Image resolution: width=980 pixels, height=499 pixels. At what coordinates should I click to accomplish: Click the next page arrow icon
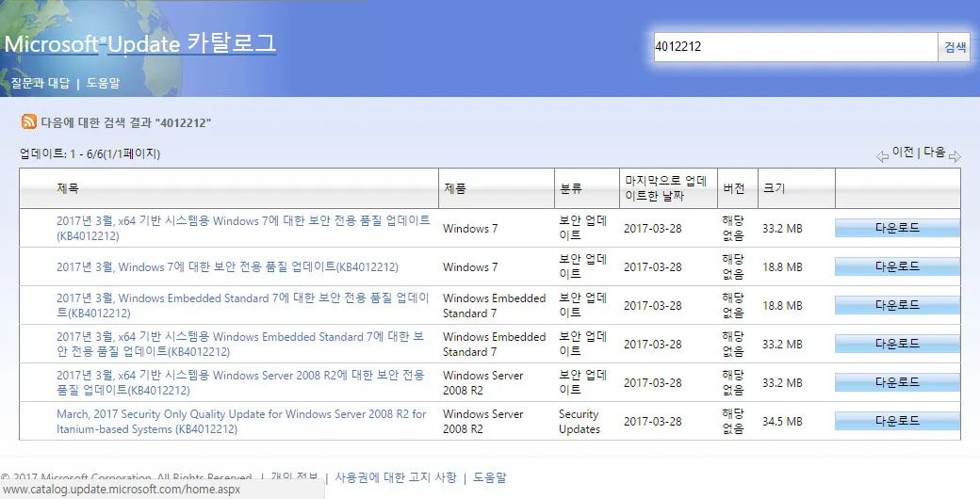955,156
